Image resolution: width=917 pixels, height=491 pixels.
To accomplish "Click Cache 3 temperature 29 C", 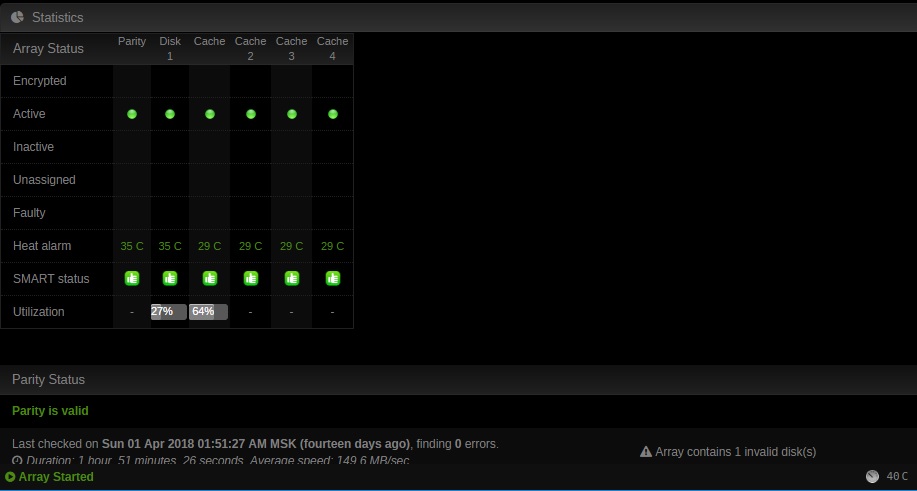I will [x=291, y=247].
